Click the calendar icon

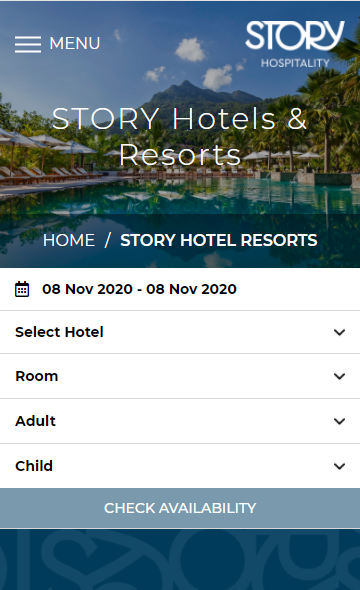point(22,289)
